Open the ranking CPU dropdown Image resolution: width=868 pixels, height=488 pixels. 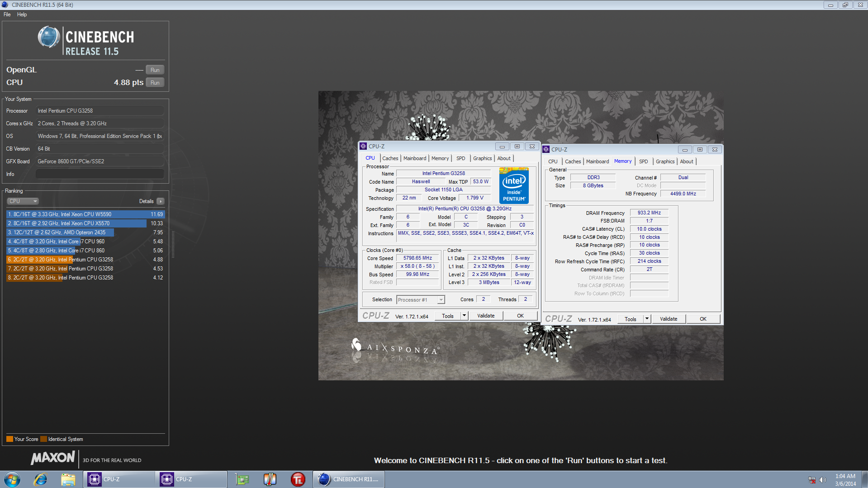click(23, 201)
